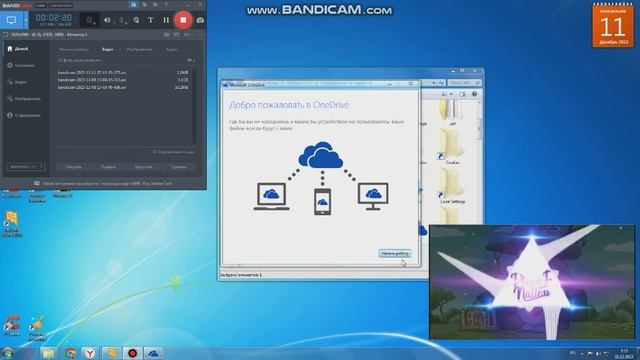Click system tray clock on taskbar
Image resolution: width=640 pixels, height=360 pixels.
point(624,353)
